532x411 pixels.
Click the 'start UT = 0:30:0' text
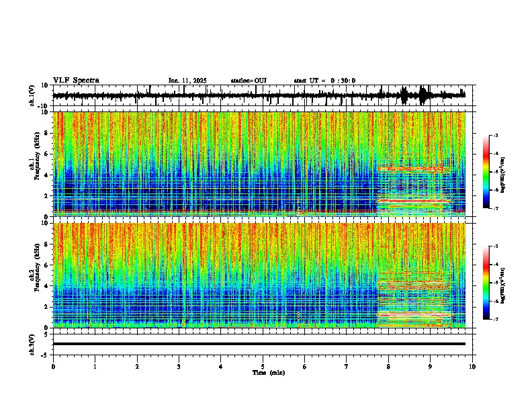pyautogui.click(x=324, y=81)
